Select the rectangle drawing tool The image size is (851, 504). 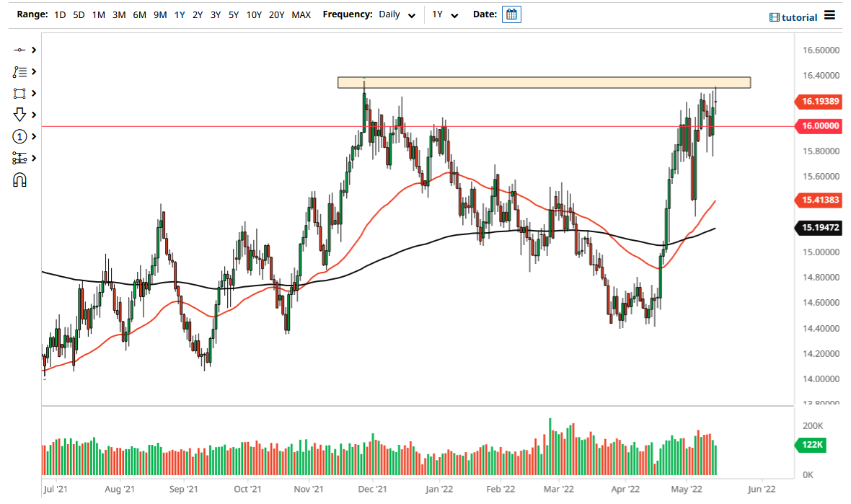point(19,93)
